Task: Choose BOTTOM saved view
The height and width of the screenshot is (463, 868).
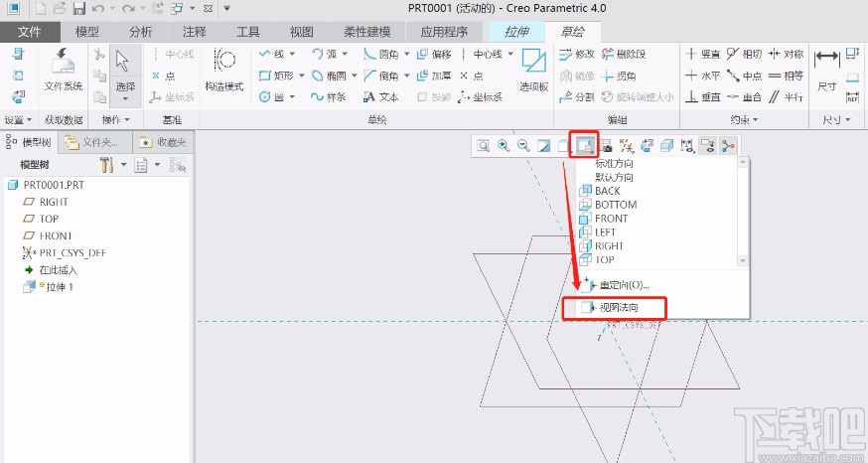Action: pyautogui.click(x=608, y=205)
